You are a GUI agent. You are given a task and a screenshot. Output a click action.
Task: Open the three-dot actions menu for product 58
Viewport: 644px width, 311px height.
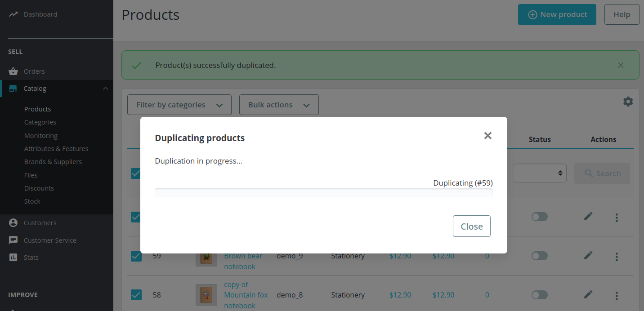[617, 295]
